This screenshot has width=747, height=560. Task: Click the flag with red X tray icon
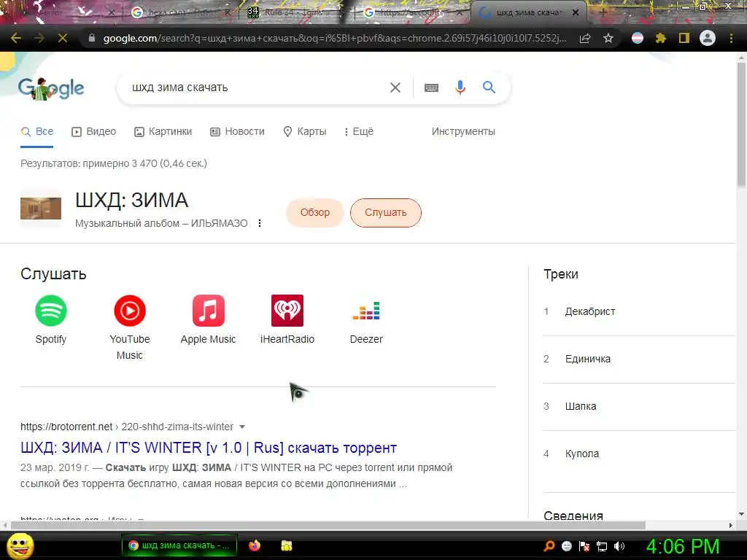tap(584, 546)
